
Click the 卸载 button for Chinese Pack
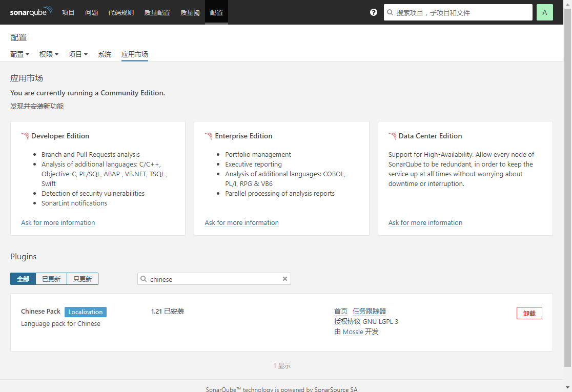[x=529, y=313]
